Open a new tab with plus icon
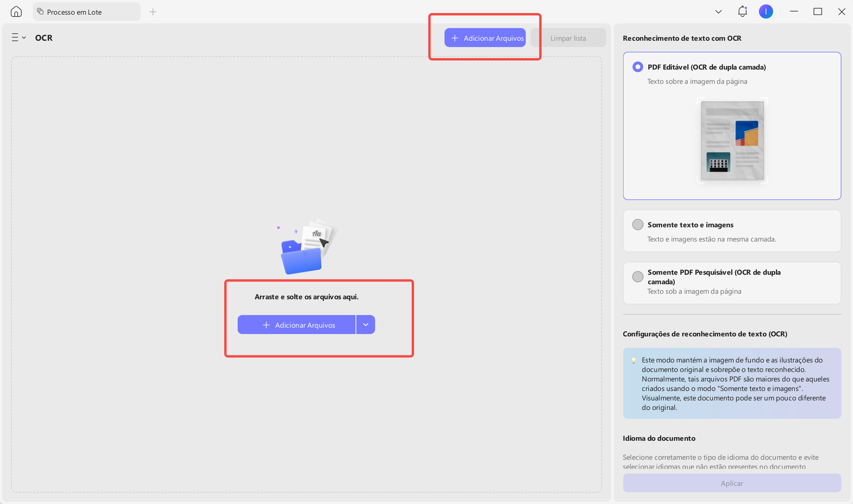The width and height of the screenshot is (853, 504). (x=153, y=12)
